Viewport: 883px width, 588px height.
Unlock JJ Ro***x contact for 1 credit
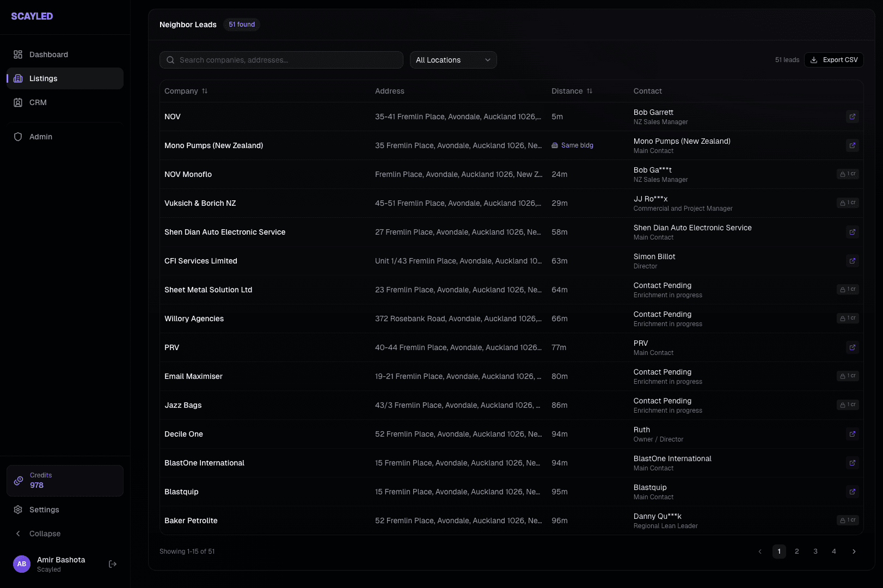click(848, 203)
